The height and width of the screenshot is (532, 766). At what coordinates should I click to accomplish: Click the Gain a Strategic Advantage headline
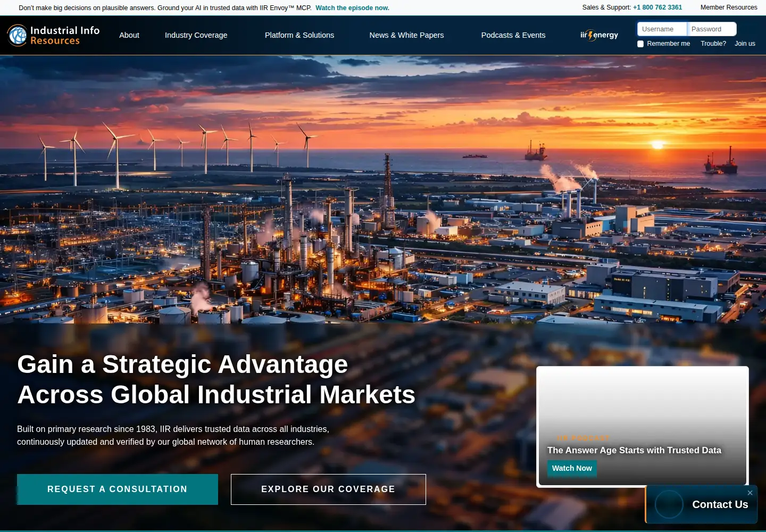point(216,379)
